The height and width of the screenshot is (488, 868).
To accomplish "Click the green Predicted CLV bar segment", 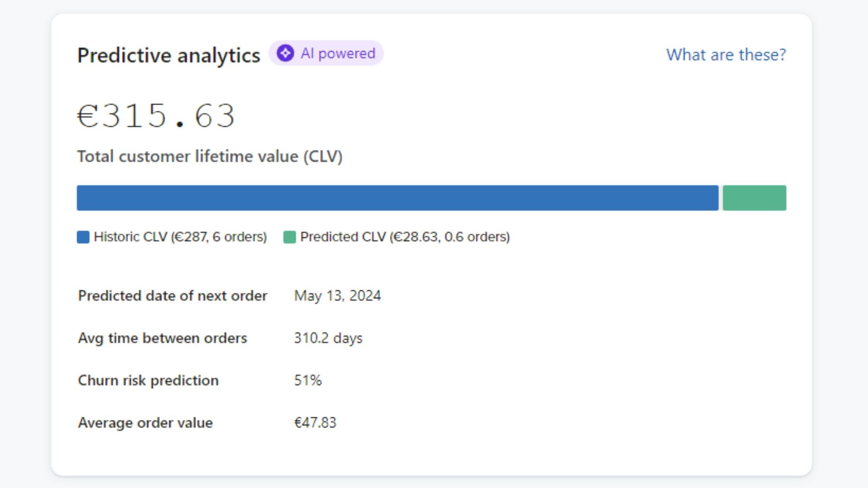I will (754, 198).
